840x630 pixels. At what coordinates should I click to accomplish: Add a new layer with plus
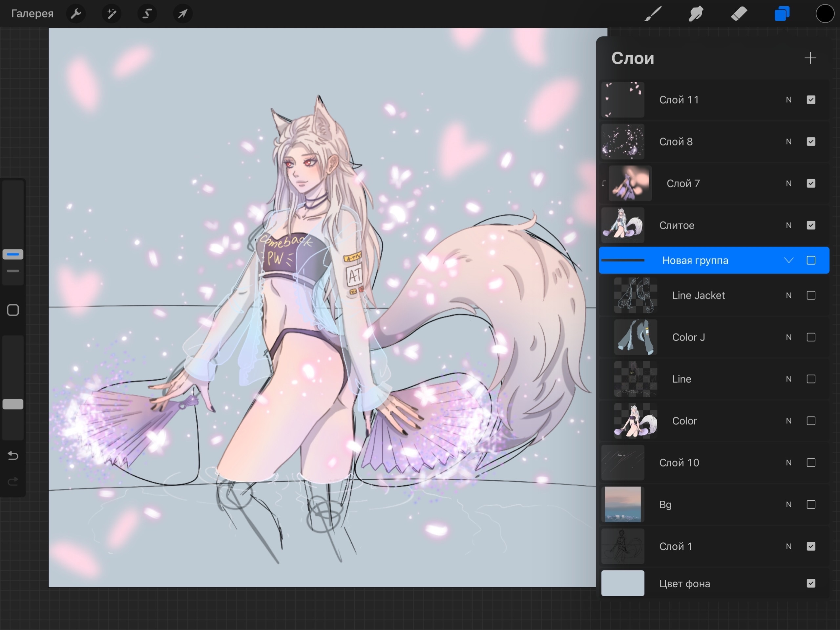(810, 58)
